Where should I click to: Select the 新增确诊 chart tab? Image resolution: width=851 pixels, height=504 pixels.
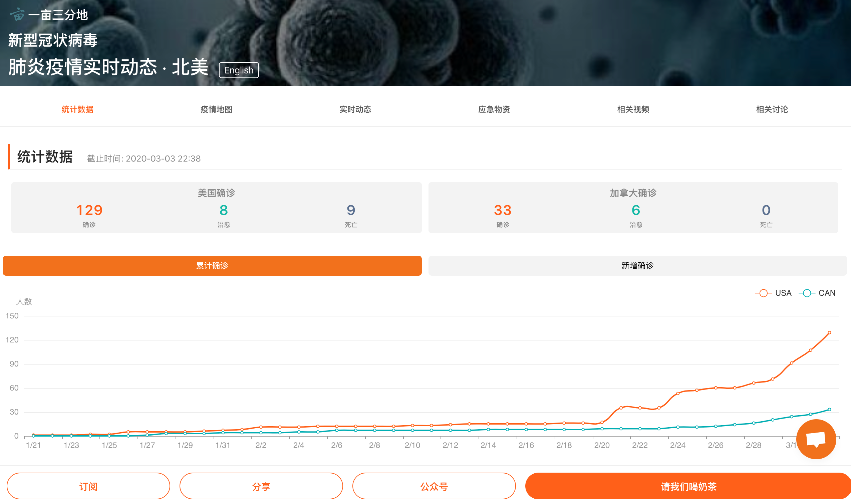637,266
